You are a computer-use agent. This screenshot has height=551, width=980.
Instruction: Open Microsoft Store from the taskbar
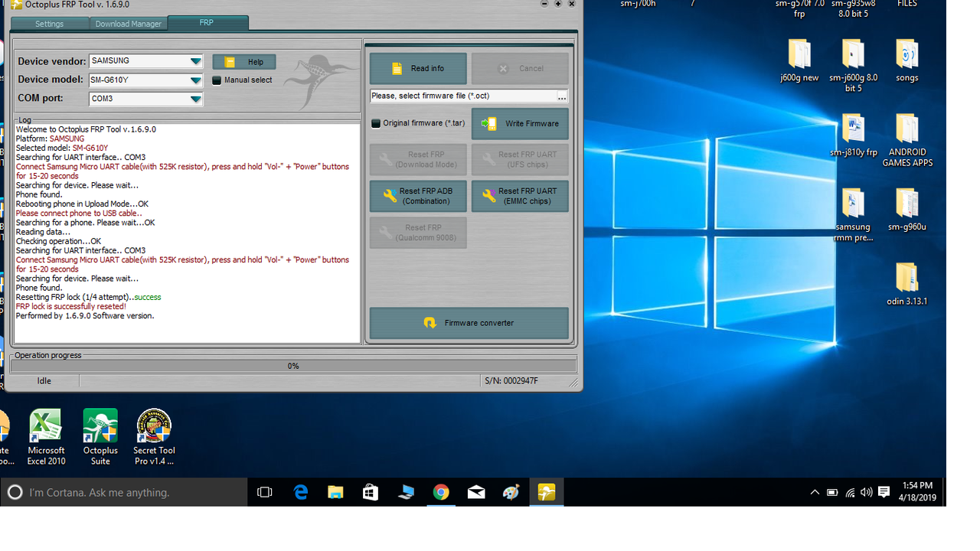pyautogui.click(x=371, y=492)
